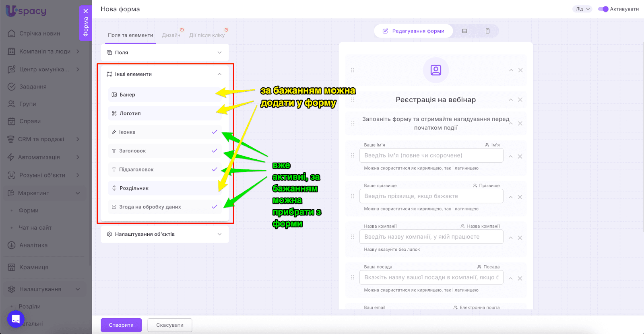
Task: Click Завдання sidebar icon
Action: (x=12, y=87)
